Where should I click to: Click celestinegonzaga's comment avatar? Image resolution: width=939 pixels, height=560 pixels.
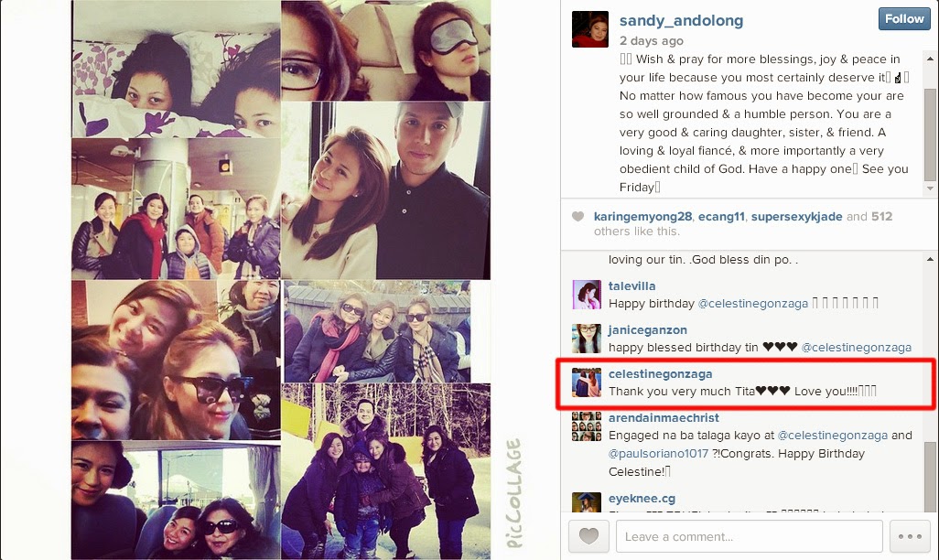click(x=587, y=382)
